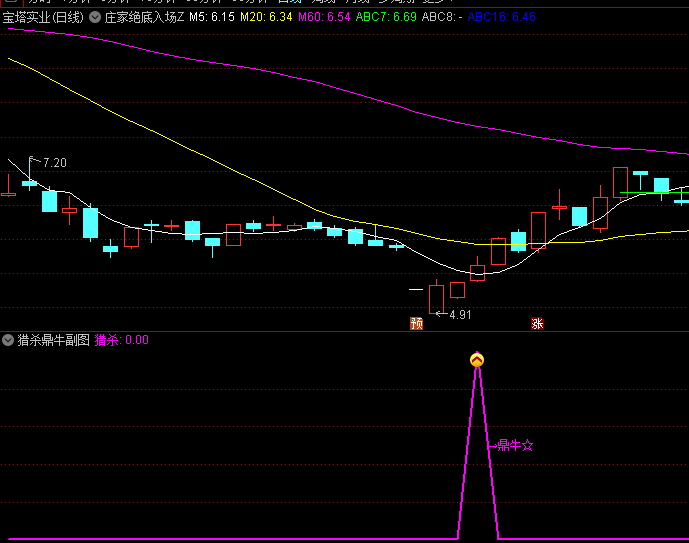Select the 庄家绝底入场Z indicator name
This screenshot has height=543, width=689.
click(x=144, y=17)
